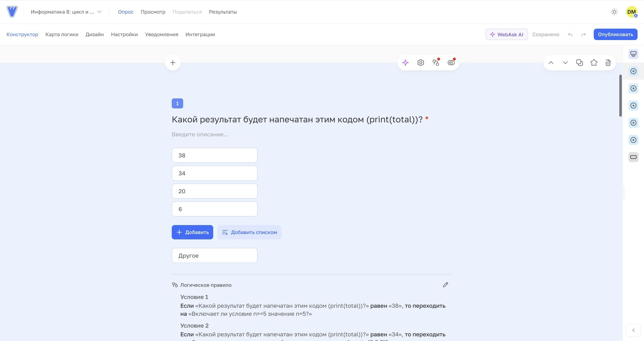The width and height of the screenshot is (644, 341).
Task: Select answer option 6
Action: [x=215, y=209]
